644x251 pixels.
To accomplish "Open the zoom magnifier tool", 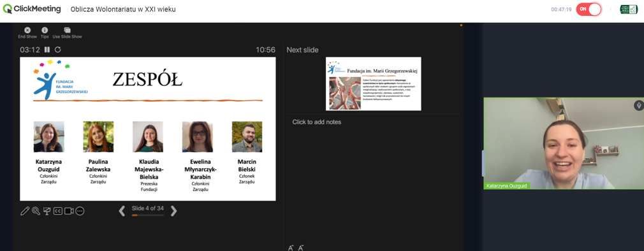I will 36,212.
